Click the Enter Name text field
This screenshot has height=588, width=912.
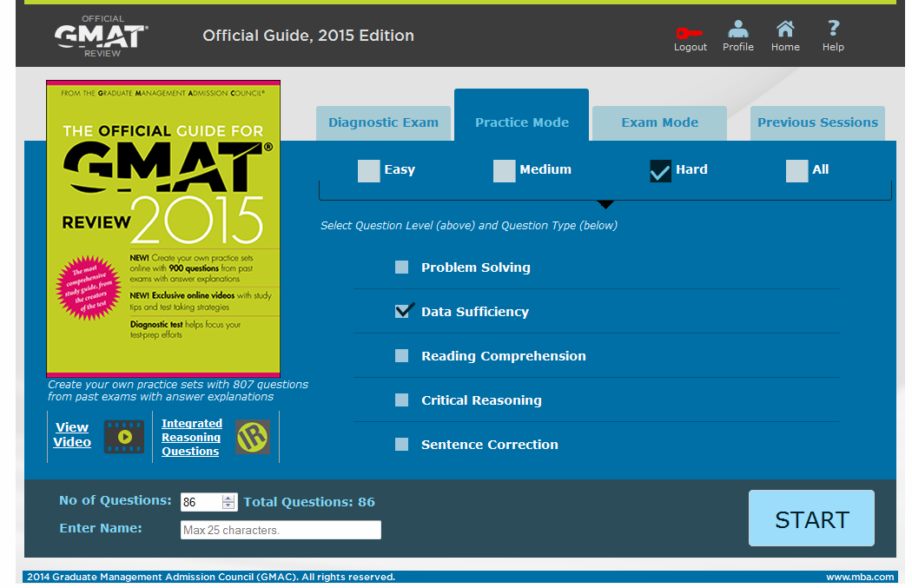pyautogui.click(x=281, y=530)
